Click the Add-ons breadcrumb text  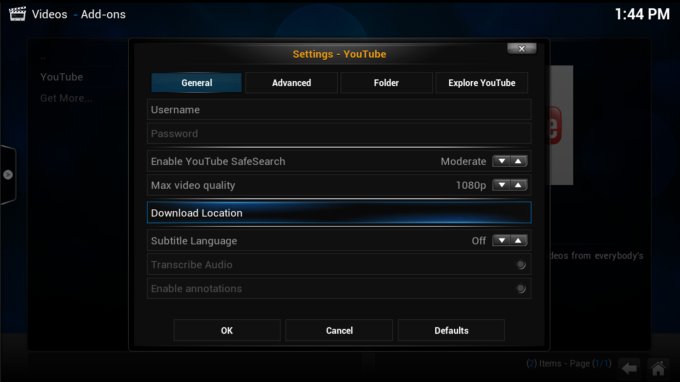103,14
